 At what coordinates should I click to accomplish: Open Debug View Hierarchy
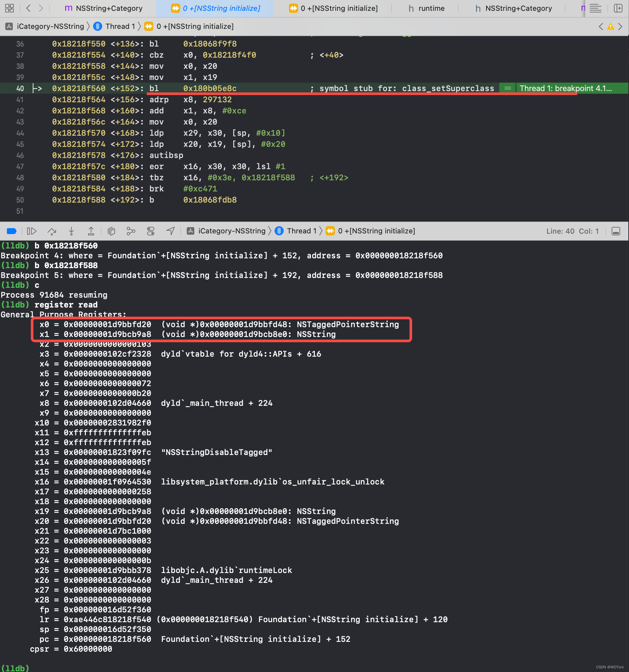click(x=111, y=231)
